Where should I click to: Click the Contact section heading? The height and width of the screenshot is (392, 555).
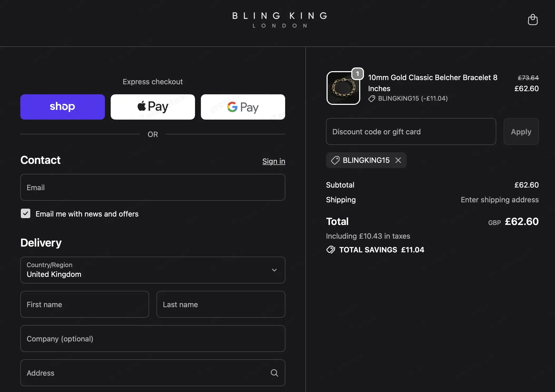[x=41, y=160]
